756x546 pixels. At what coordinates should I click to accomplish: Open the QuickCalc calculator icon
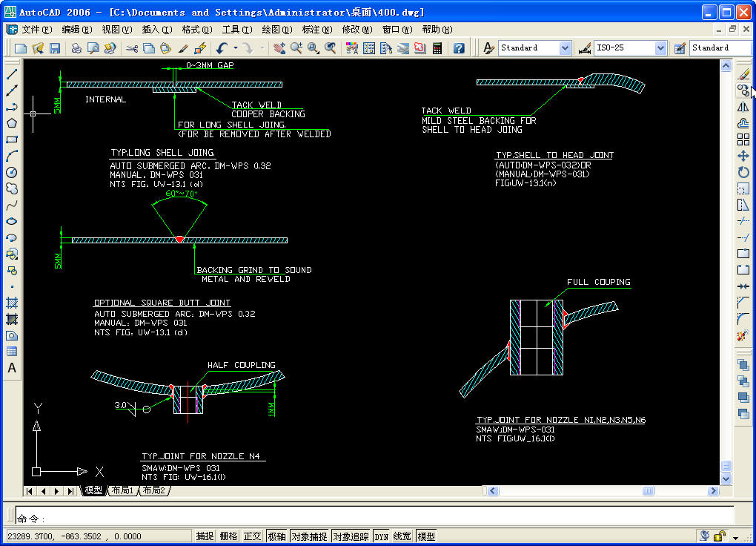(437, 47)
